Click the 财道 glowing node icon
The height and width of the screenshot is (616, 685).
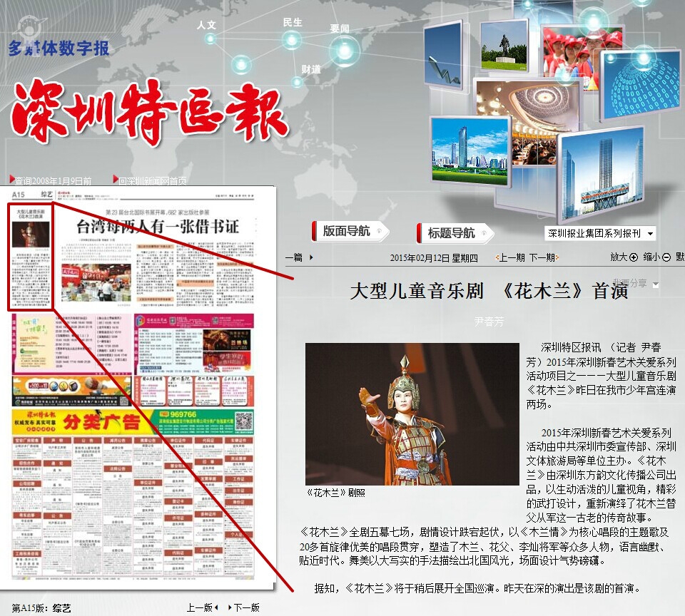coord(297,82)
